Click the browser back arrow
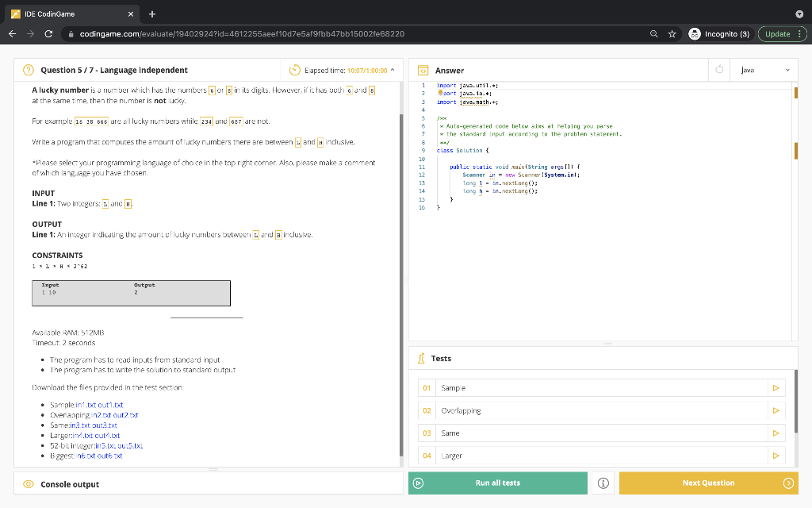Image resolution: width=812 pixels, height=508 pixels. 13,34
